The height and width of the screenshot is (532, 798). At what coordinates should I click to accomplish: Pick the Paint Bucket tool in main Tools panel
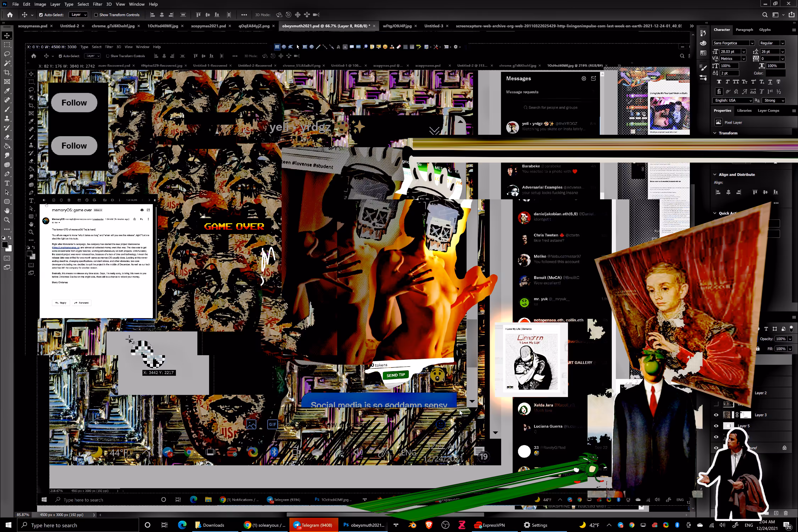[x=7, y=146]
